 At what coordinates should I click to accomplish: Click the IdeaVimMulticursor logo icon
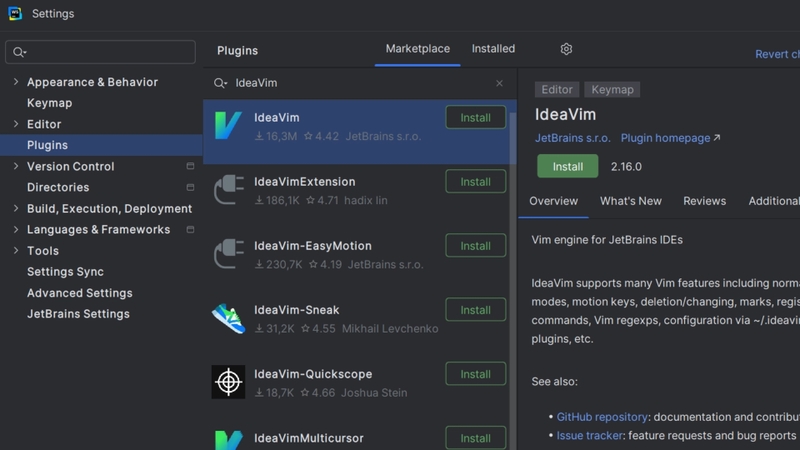tap(228, 440)
